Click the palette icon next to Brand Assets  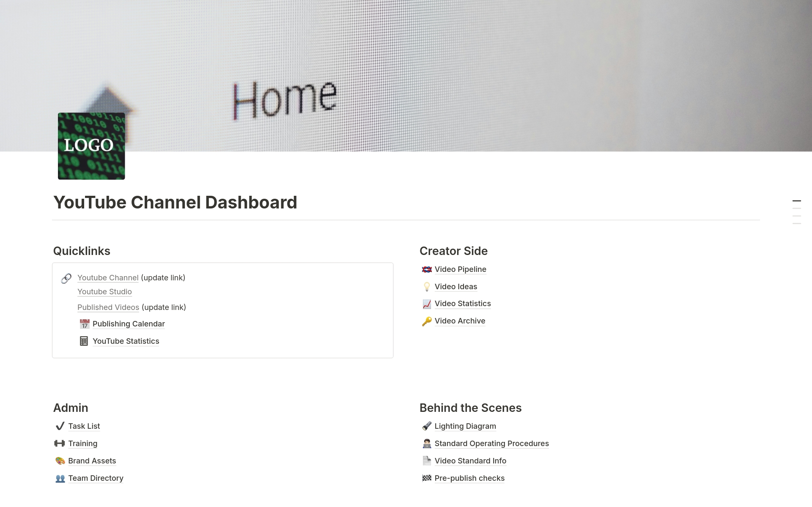(x=60, y=461)
